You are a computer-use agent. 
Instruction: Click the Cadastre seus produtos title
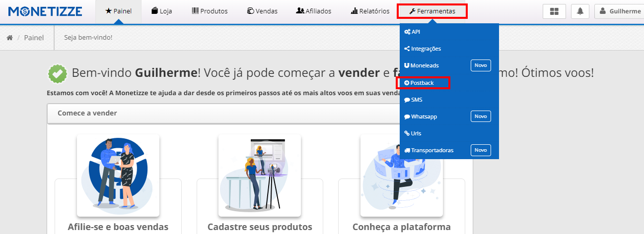coord(260,227)
